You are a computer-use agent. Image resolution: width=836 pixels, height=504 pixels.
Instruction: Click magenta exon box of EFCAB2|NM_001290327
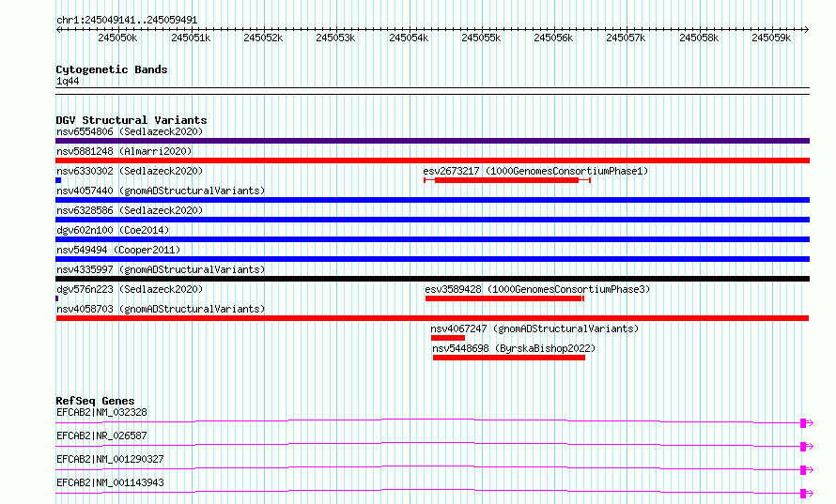[803, 470]
